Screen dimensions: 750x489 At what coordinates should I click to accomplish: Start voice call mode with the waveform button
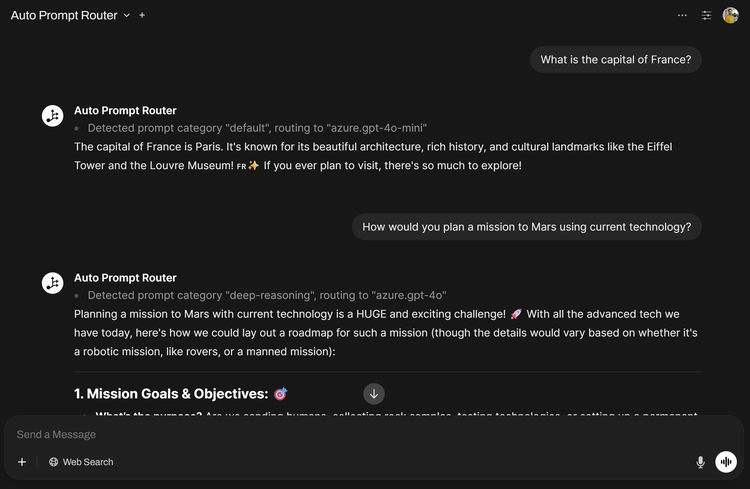coord(726,462)
